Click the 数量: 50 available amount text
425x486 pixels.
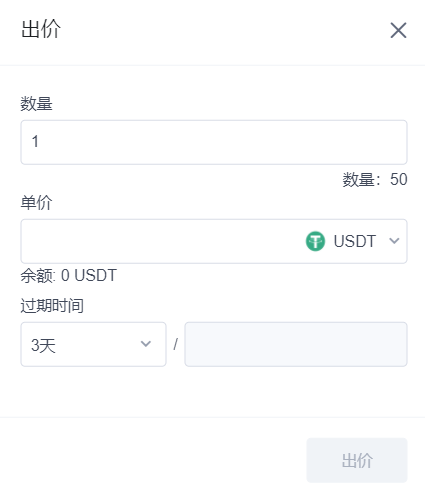(375, 180)
